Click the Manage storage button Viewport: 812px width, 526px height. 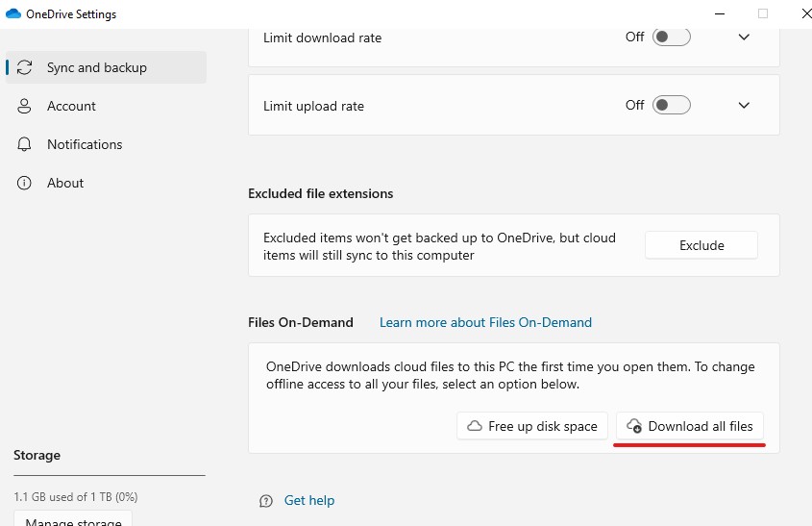[x=73, y=519]
